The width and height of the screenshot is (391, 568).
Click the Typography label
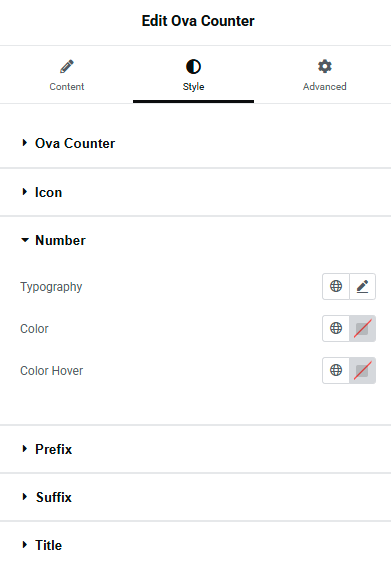[x=51, y=287]
